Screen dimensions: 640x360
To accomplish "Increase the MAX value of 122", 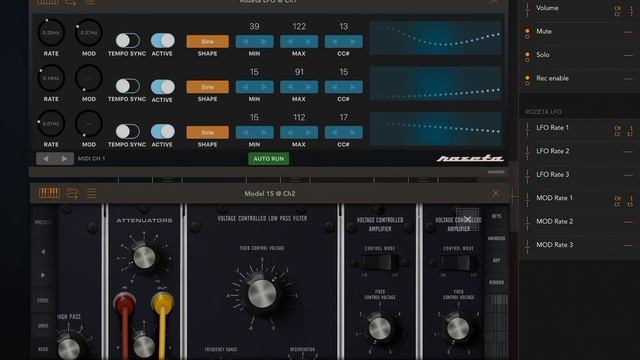I will [x=309, y=42].
